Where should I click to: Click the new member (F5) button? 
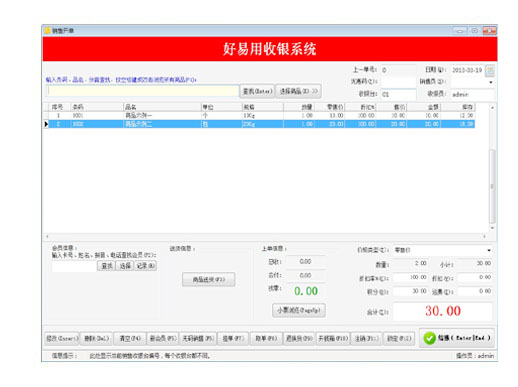click(x=163, y=339)
